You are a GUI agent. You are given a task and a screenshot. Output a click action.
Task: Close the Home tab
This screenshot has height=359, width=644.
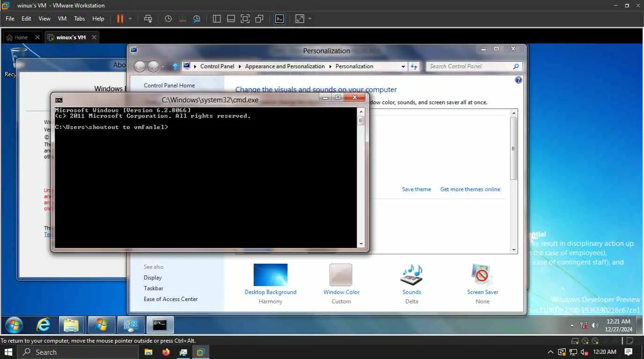click(x=37, y=37)
